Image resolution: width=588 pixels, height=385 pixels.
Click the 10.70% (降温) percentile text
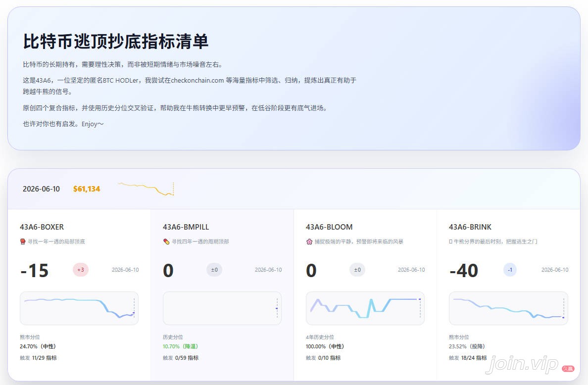pos(180,346)
